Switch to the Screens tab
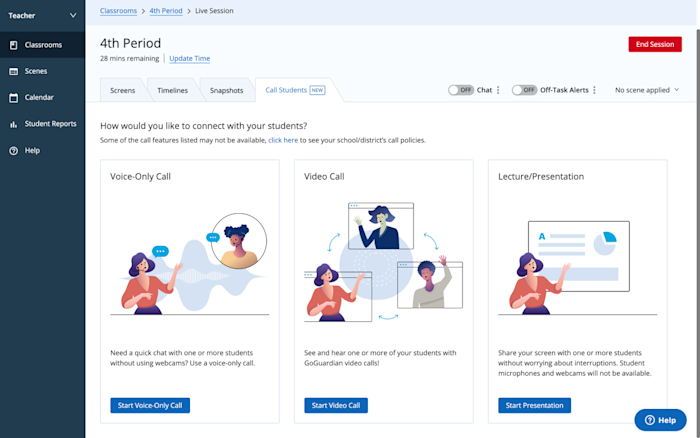The height and width of the screenshot is (438, 700). (122, 90)
